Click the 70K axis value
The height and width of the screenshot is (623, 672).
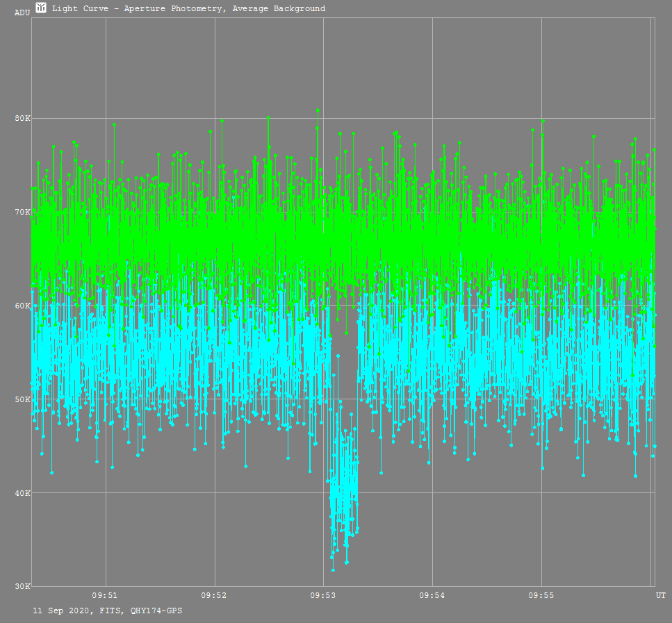tap(23, 212)
